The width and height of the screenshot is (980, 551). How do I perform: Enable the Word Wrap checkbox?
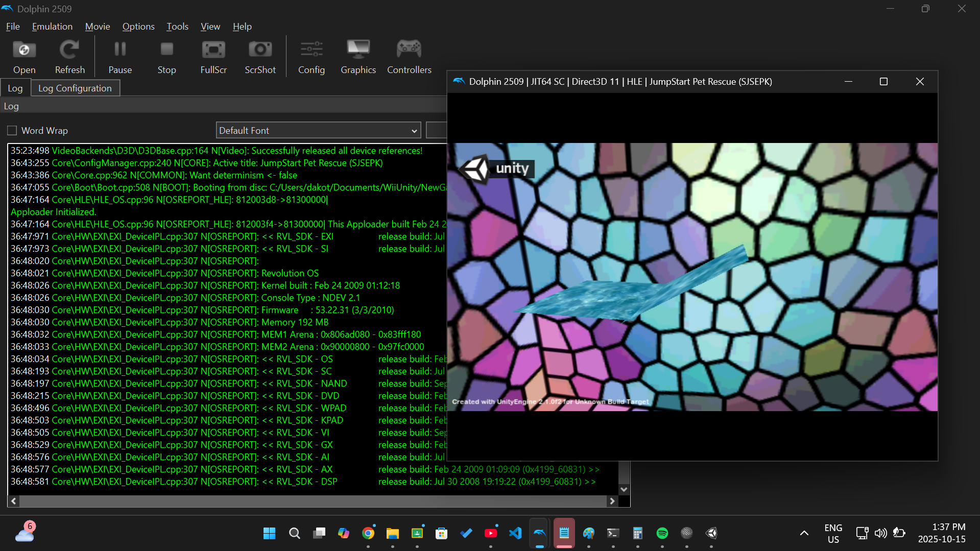pos(12,131)
